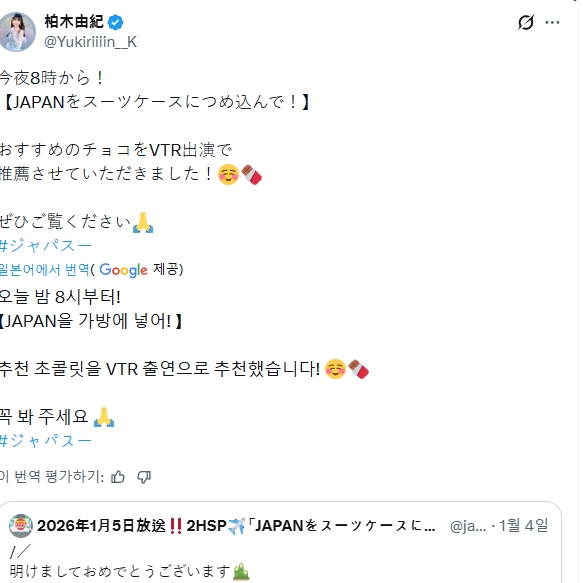Click the @Yukiriiiin__K username handle

click(90, 42)
